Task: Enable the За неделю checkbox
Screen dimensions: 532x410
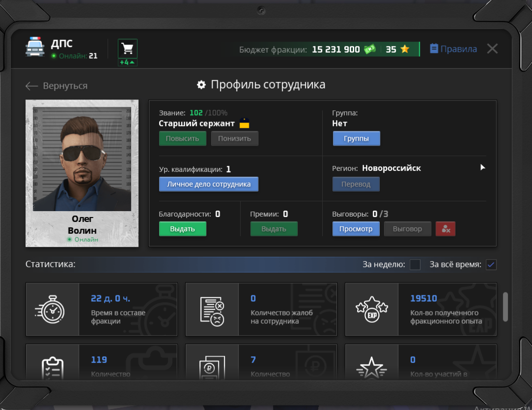Action: pyautogui.click(x=415, y=265)
